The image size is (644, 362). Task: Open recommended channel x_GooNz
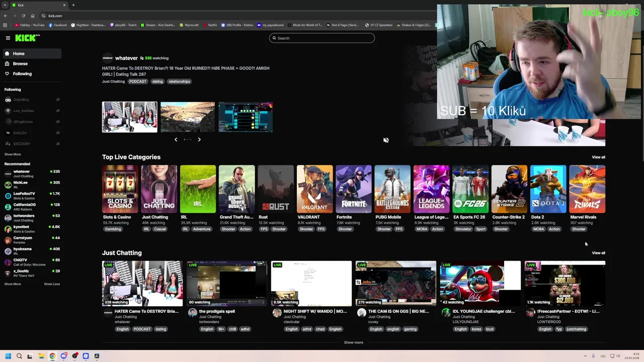click(31, 273)
